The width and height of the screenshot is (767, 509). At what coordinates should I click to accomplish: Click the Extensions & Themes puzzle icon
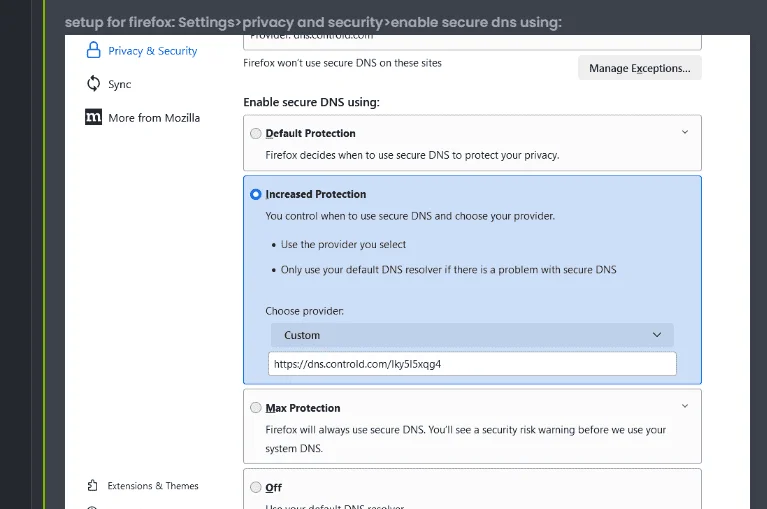pyautogui.click(x=93, y=485)
